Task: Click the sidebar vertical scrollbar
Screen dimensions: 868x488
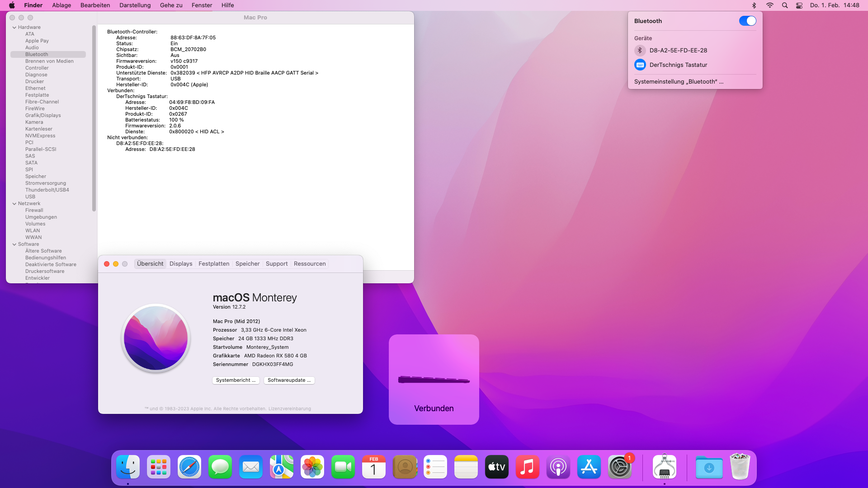Action: point(94,117)
